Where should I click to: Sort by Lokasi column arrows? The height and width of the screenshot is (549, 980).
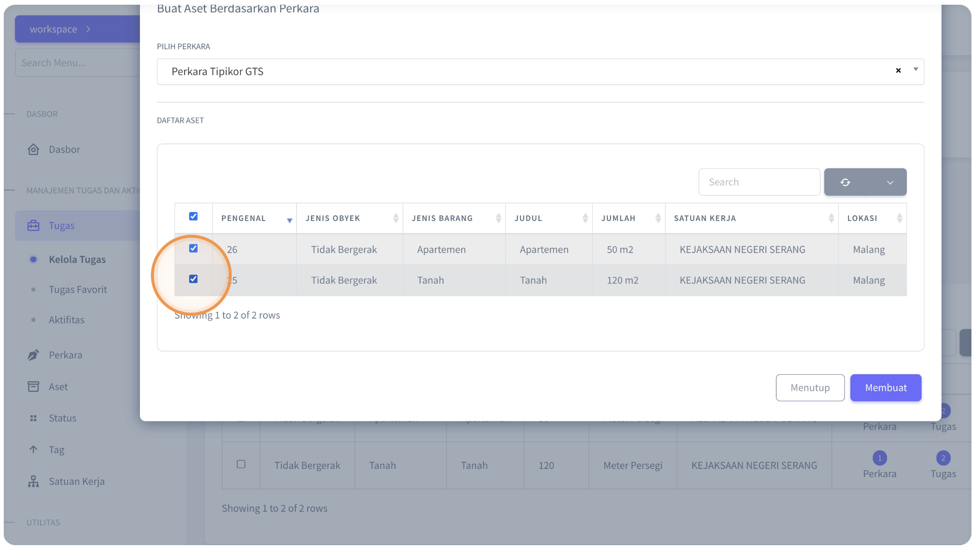[899, 218]
